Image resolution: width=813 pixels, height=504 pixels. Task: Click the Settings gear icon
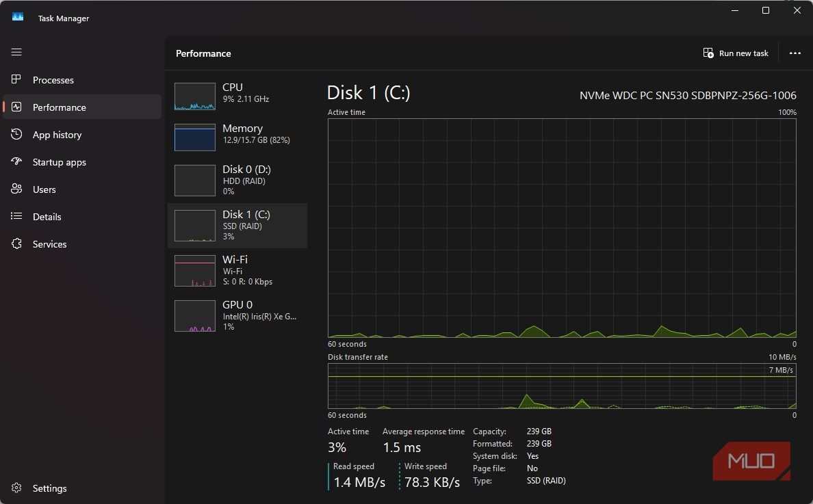click(x=16, y=488)
